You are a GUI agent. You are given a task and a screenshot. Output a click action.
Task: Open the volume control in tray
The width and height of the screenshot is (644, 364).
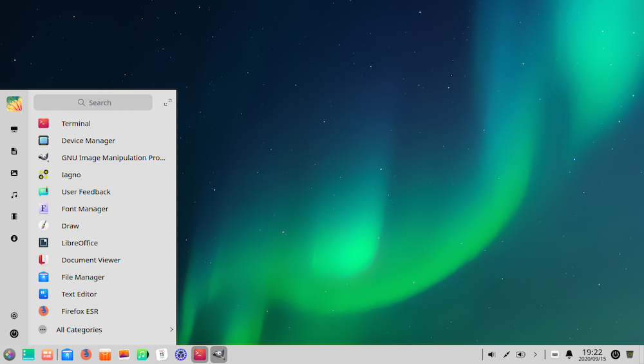(x=491, y=354)
